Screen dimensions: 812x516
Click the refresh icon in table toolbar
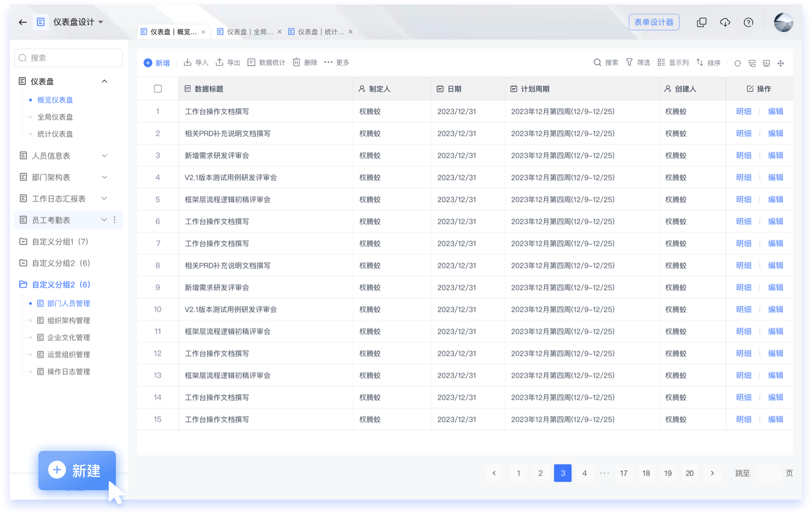[738, 63]
